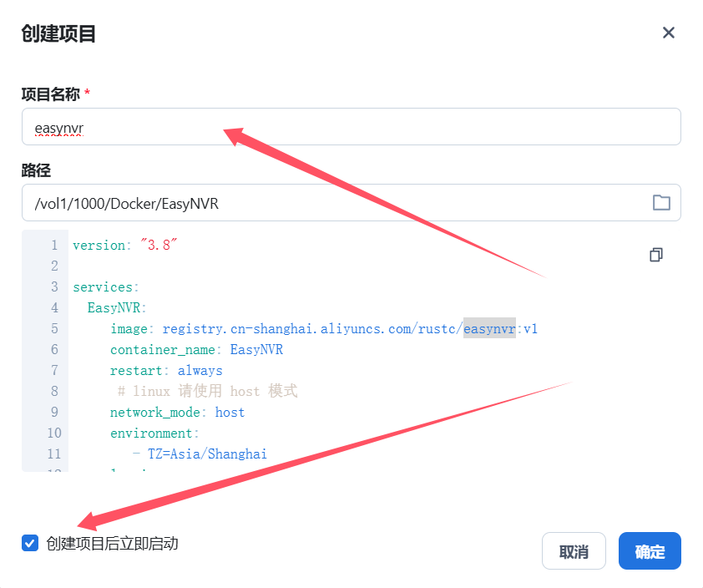The width and height of the screenshot is (703, 588).
Task: Click the restart: always line
Action: [x=166, y=371]
